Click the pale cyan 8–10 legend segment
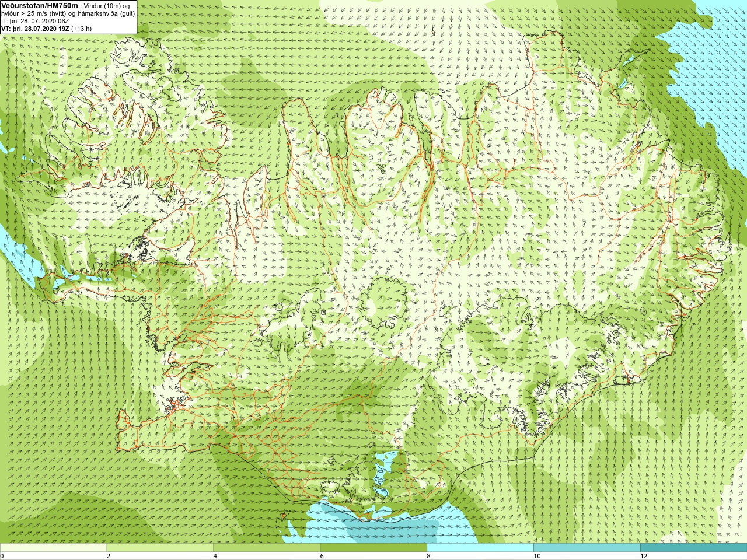 (480, 548)
